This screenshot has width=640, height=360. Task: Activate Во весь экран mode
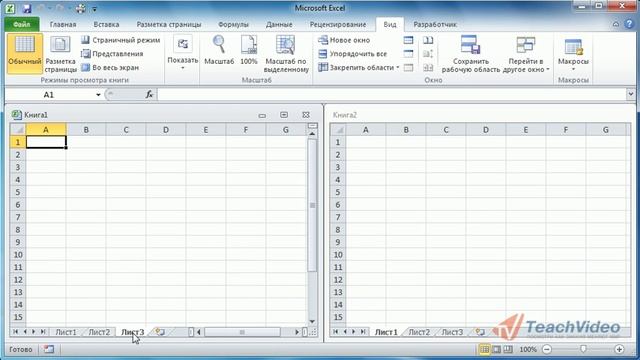click(110, 67)
